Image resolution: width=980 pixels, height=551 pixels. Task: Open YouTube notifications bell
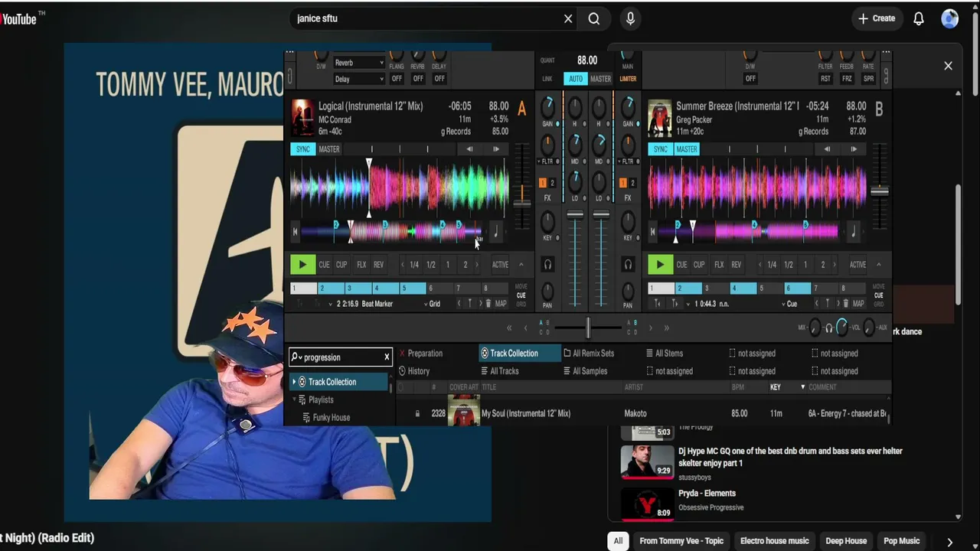click(x=919, y=18)
